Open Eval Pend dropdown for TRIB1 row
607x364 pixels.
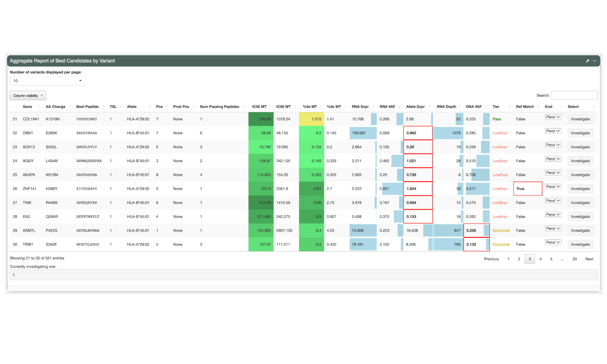point(553,242)
